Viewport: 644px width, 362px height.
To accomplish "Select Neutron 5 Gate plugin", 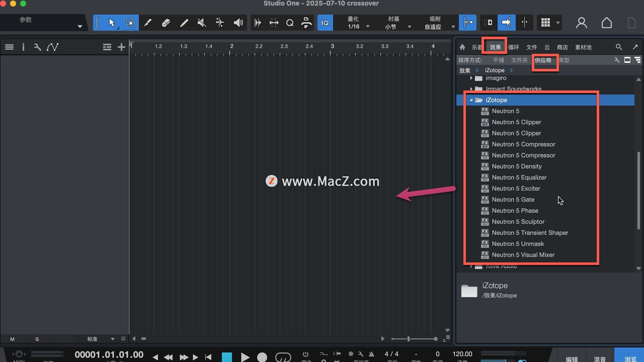I will click(513, 199).
